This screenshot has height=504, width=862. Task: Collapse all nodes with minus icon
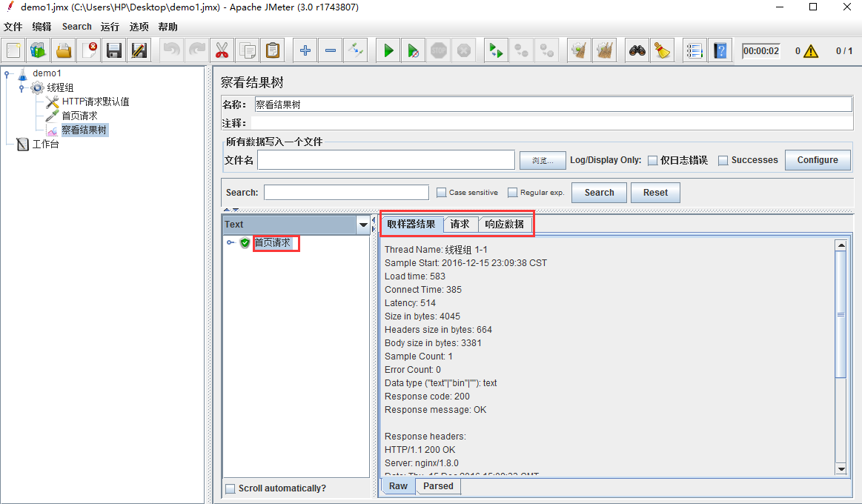pos(331,50)
